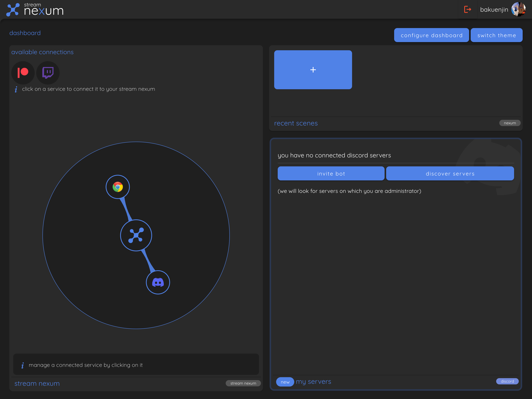Click the Patreon connection icon
Screen dimensions: 532x399
(x=23, y=72)
